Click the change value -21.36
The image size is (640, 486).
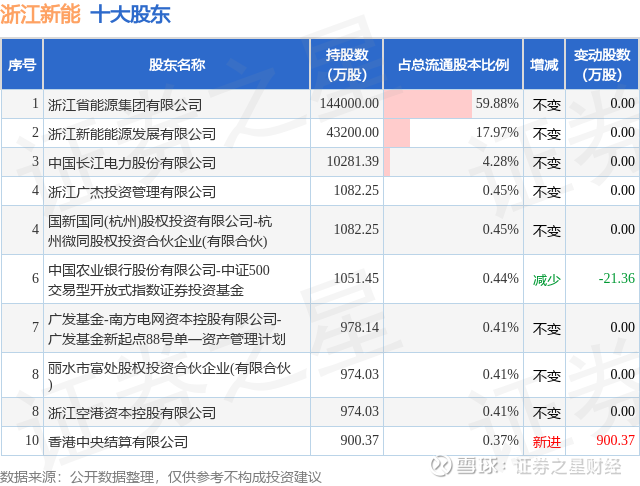(616, 279)
